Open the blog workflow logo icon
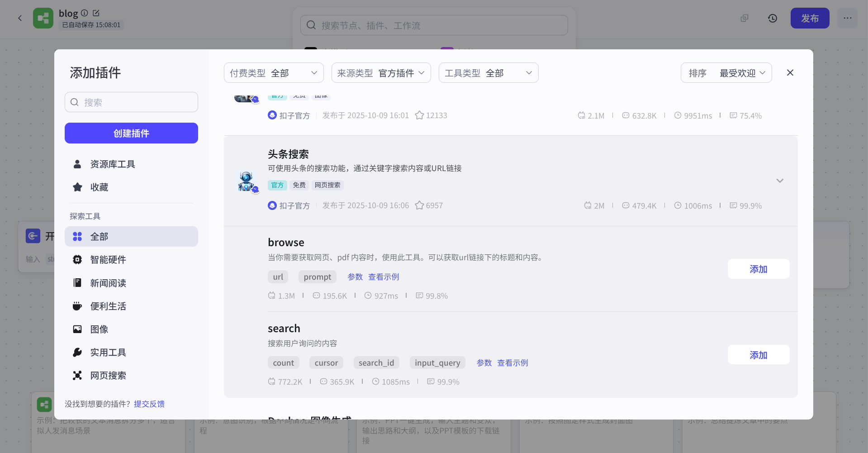Image resolution: width=868 pixels, height=453 pixels. 43,18
